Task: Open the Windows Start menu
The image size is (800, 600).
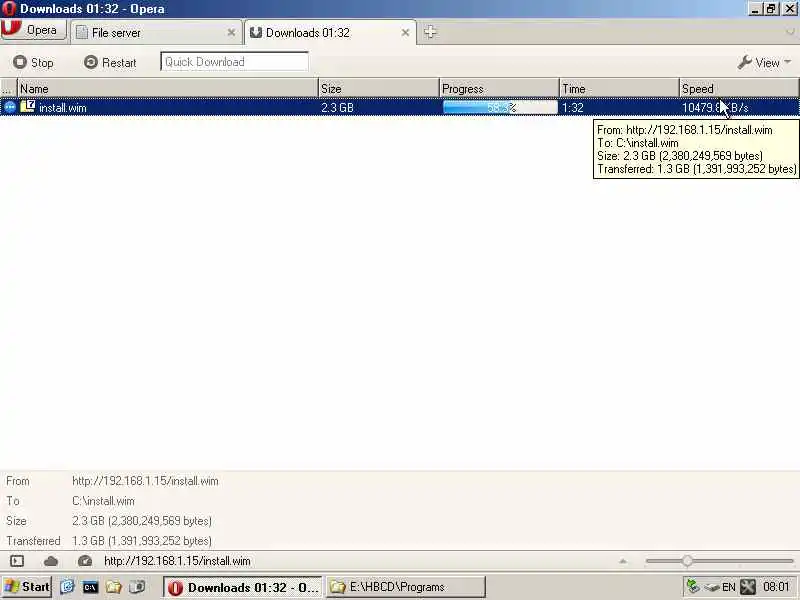Action: coord(27,587)
